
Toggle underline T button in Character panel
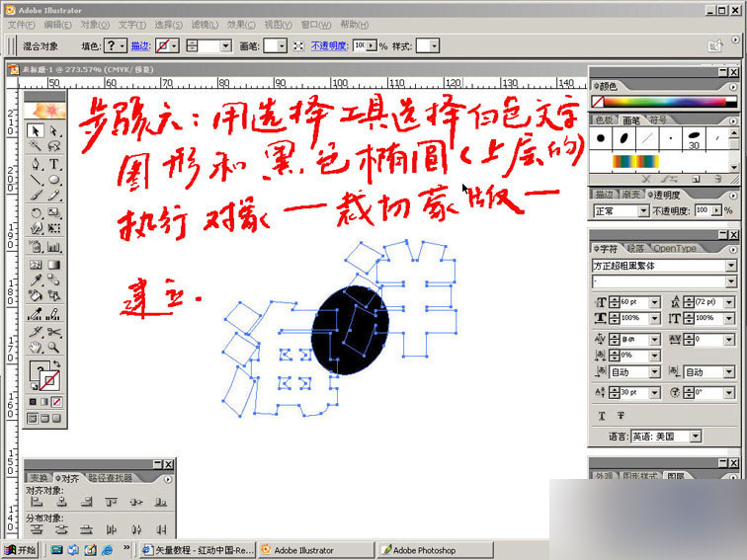click(601, 416)
